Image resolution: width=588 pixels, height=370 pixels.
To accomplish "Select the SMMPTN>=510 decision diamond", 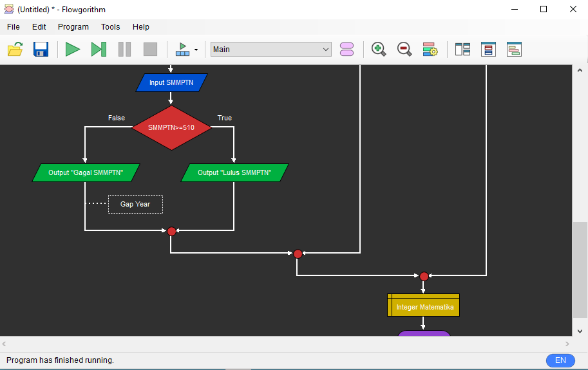I will [x=171, y=128].
